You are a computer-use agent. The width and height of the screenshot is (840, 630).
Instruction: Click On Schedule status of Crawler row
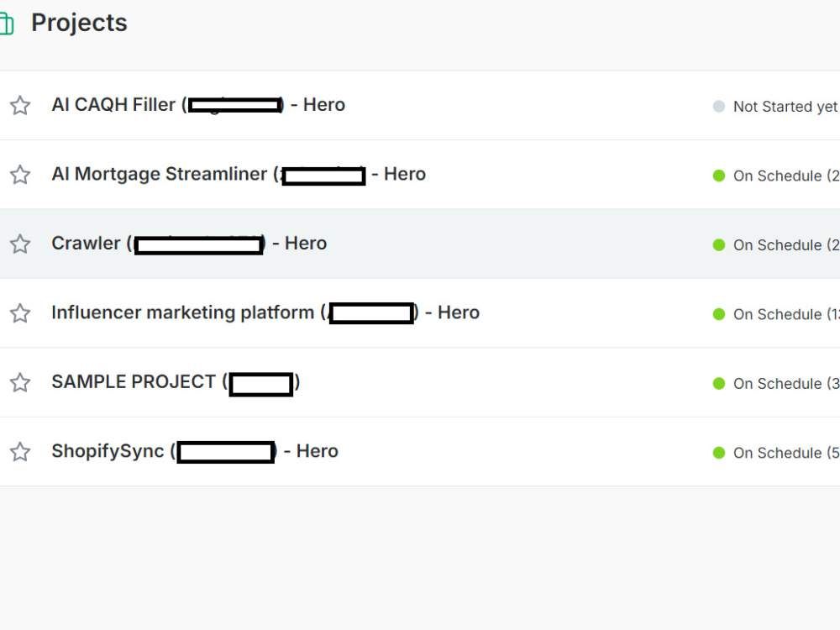[x=786, y=244]
